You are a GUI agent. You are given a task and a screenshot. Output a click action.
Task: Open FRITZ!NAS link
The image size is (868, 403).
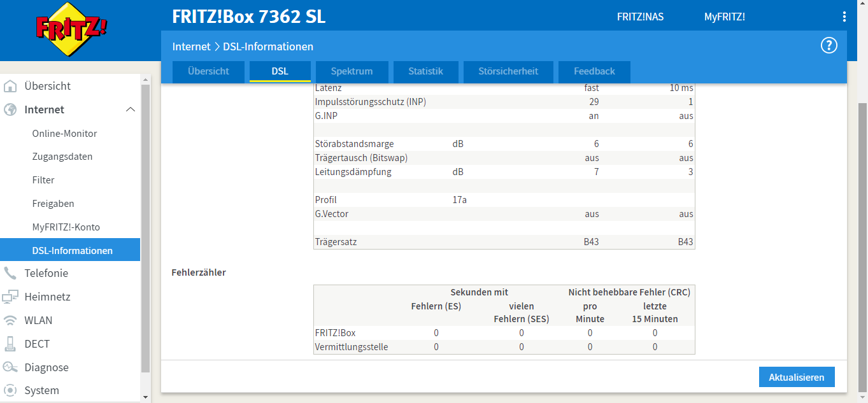(x=640, y=17)
